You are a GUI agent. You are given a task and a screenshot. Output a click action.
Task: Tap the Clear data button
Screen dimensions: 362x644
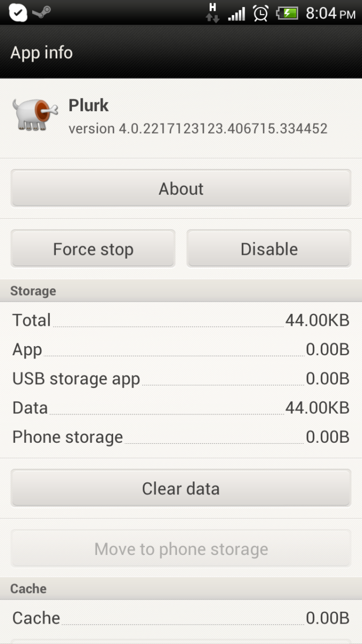pyautogui.click(x=181, y=488)
